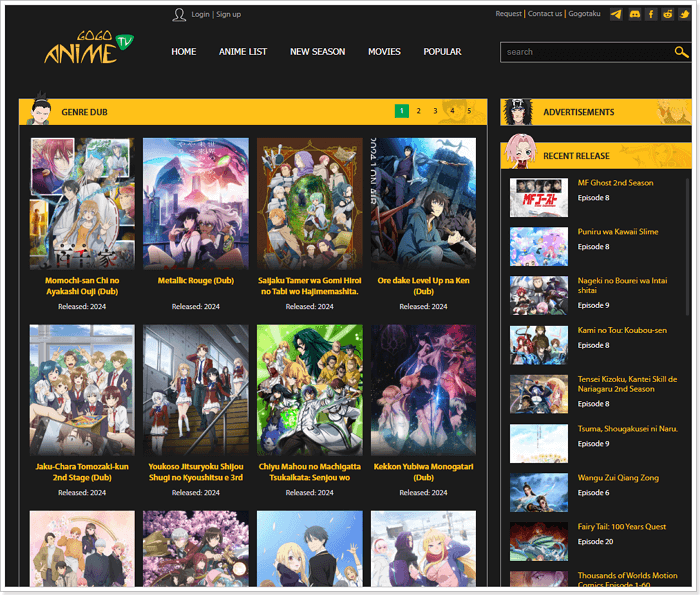700x595 pixels.
Task: Click MF Ghost 2nd Season thumbnail
Action: coord(539,198)
